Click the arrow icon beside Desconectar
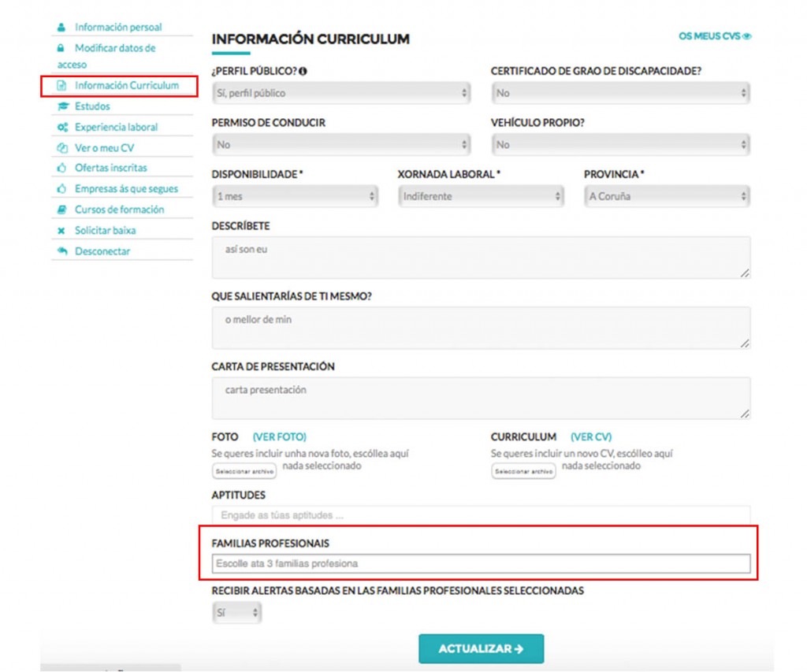Viewport: 807px width, 672px height. [62, 251]
